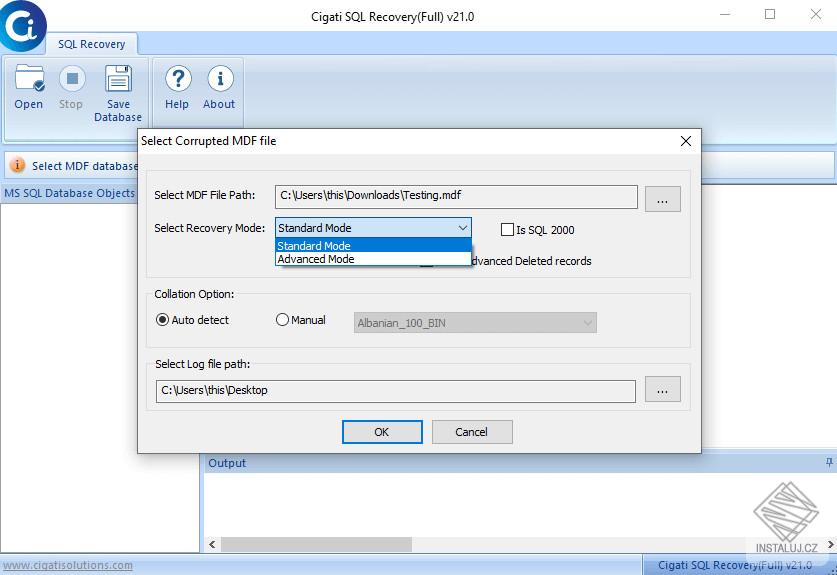The image size is (837, 575).
Task: Click the Select Log file path field
Action: (396, 391)
